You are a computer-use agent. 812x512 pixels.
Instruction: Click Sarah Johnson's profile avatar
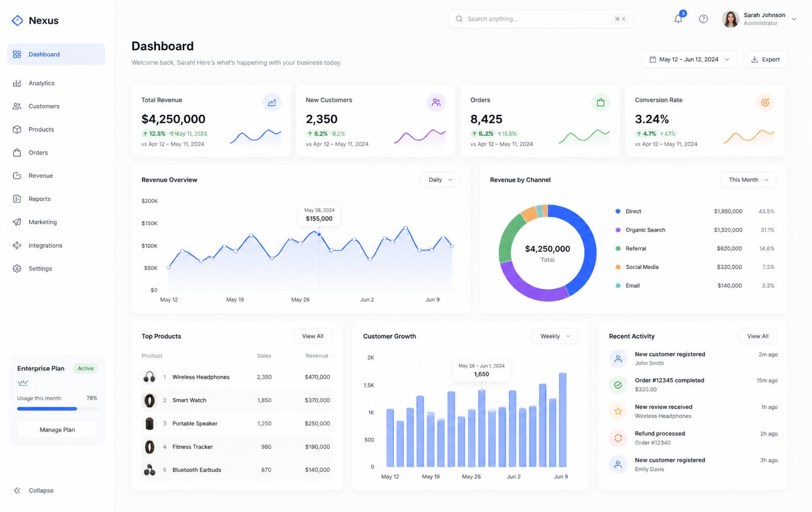pos(730,19)
